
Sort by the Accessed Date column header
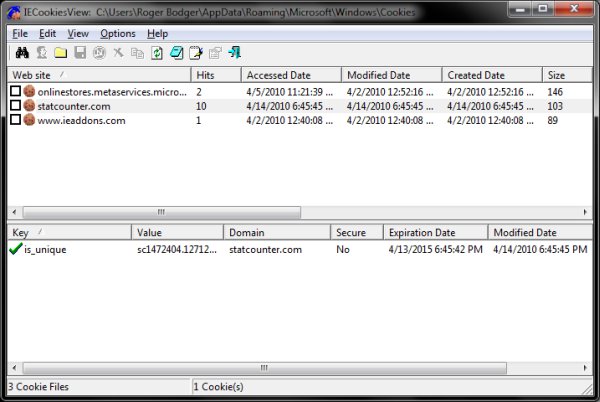click(291, 75)
